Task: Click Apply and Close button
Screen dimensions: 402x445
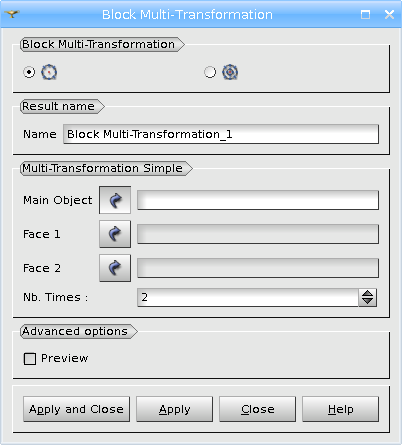Action: (76, 409)
